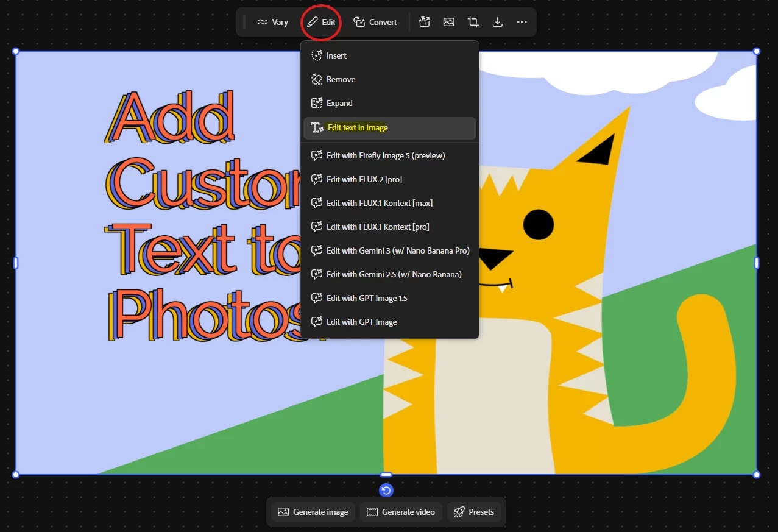Click the image picture icon in top toolbar
This screenshot has height=532, width=778.
click(449, 22)
